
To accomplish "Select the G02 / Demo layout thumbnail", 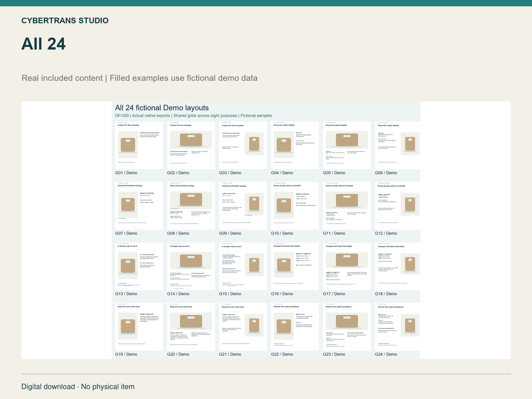I will pyautogui.click(x=191, y=145).
